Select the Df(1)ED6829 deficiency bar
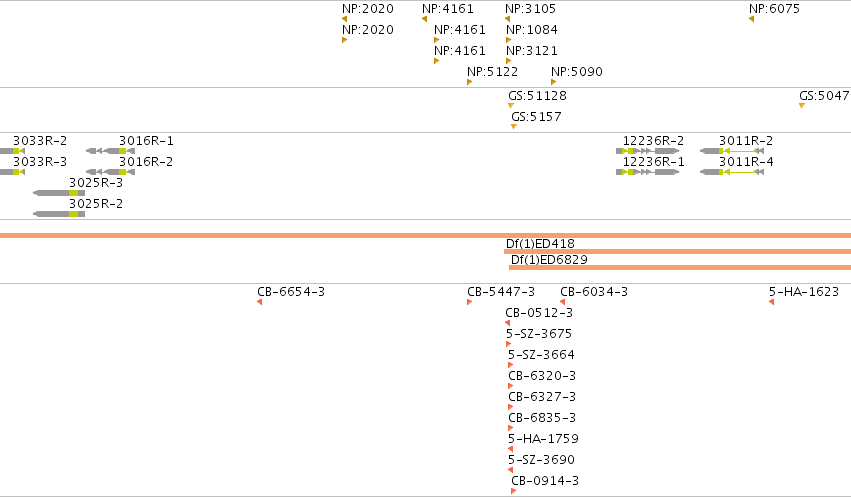 point(680,267)
